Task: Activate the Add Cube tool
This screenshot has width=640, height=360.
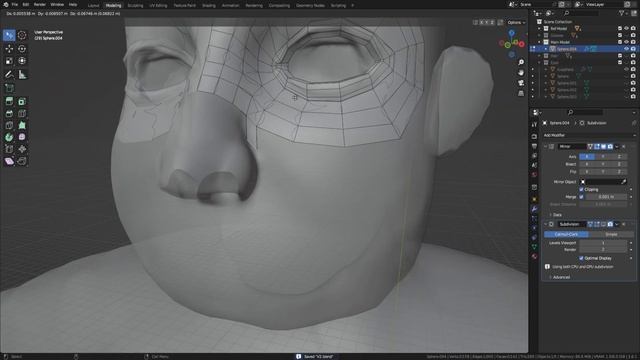Action: coord(9,88)
